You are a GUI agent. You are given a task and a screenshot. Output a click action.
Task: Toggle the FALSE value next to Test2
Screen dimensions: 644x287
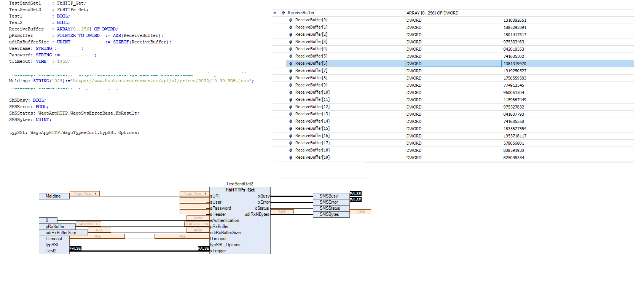pos(75,248)
